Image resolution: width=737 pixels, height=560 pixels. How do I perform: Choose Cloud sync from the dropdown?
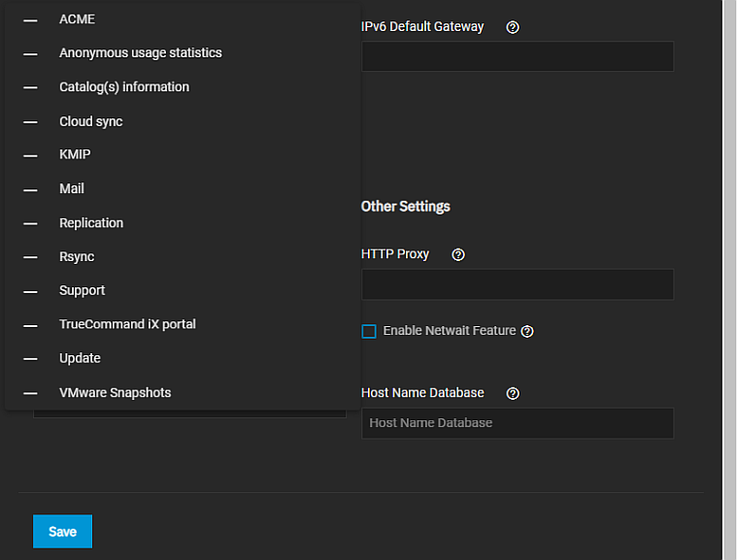(90, 121)
